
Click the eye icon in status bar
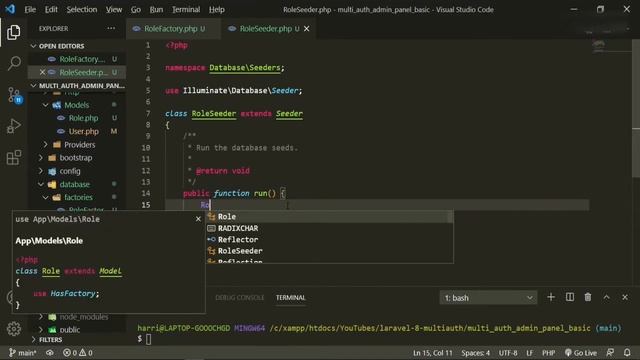point(49,353)
